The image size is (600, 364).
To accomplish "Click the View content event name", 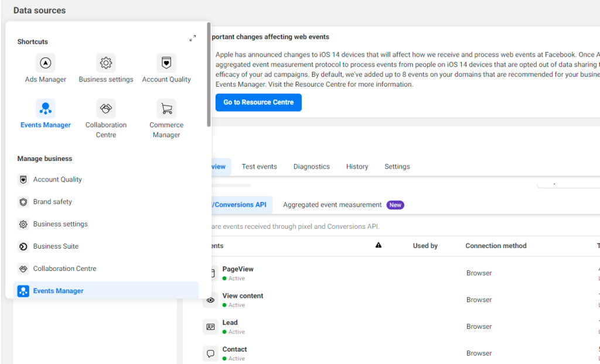I will (x=243, y=296).
